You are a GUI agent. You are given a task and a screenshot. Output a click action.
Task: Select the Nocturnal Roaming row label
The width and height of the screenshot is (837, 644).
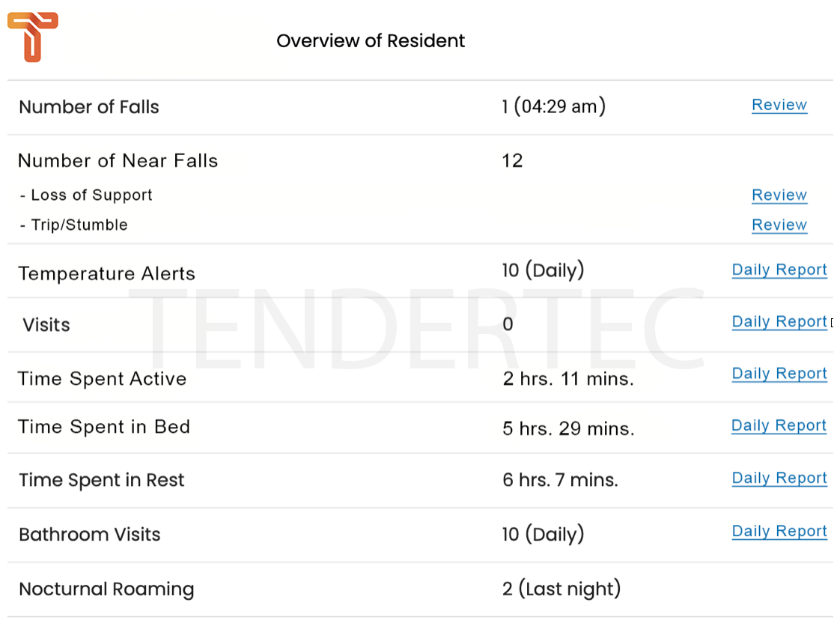pos(107,589)
